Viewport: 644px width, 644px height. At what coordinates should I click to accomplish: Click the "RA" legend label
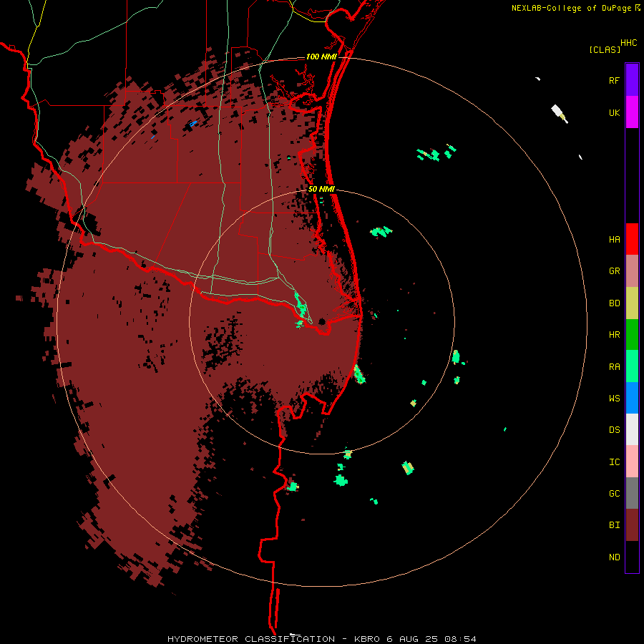click(x=614, y=367)
